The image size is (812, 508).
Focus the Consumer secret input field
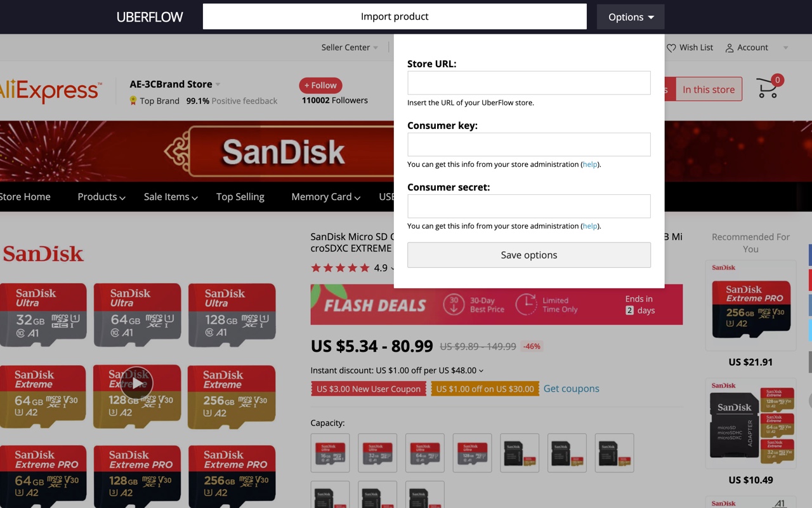click(x=529, y=206)
